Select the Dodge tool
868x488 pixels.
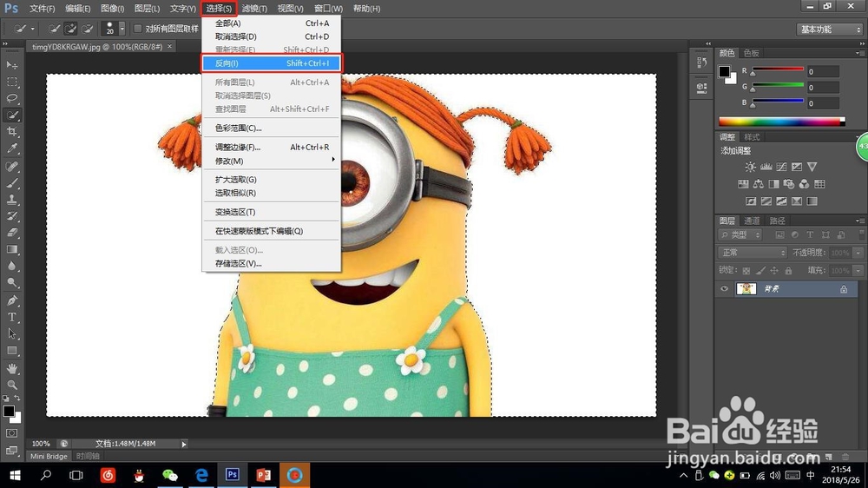tap(11, 282)
